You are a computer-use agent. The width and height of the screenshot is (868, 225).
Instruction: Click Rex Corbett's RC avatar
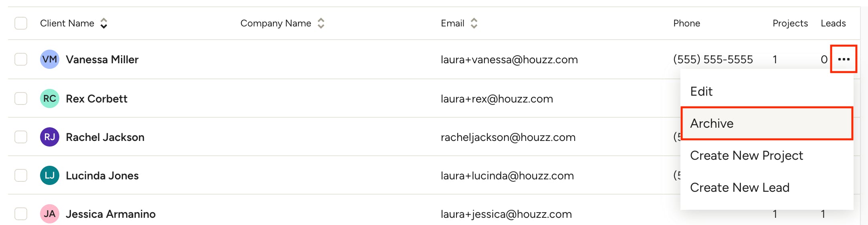click(x=50, y=98)
